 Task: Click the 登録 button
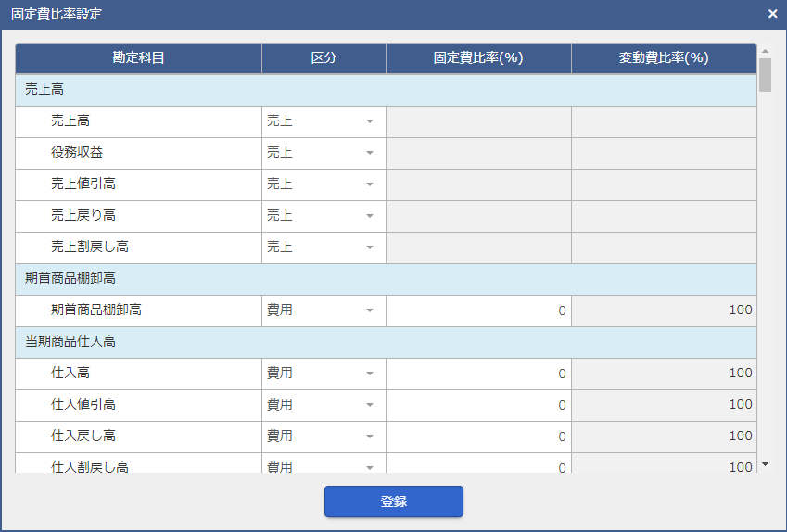393,501
